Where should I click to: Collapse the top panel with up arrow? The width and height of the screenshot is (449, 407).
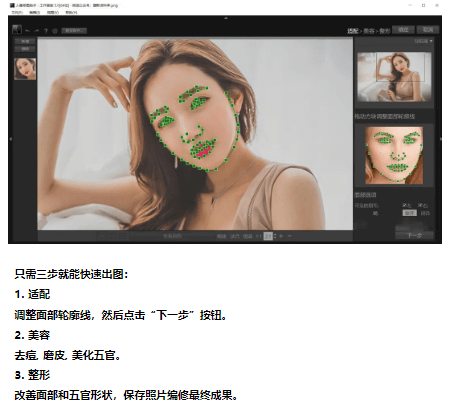coord(226,18)
